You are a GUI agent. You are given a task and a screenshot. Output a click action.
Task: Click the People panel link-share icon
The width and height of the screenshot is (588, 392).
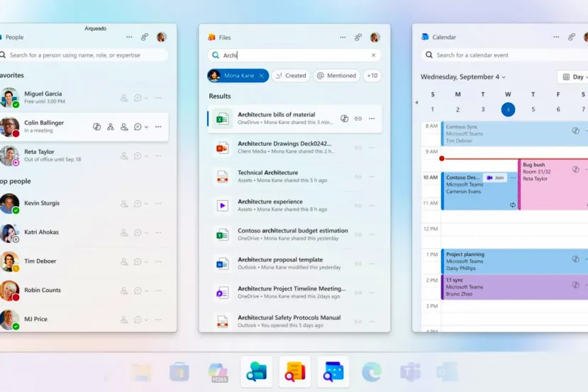(145, 37)
